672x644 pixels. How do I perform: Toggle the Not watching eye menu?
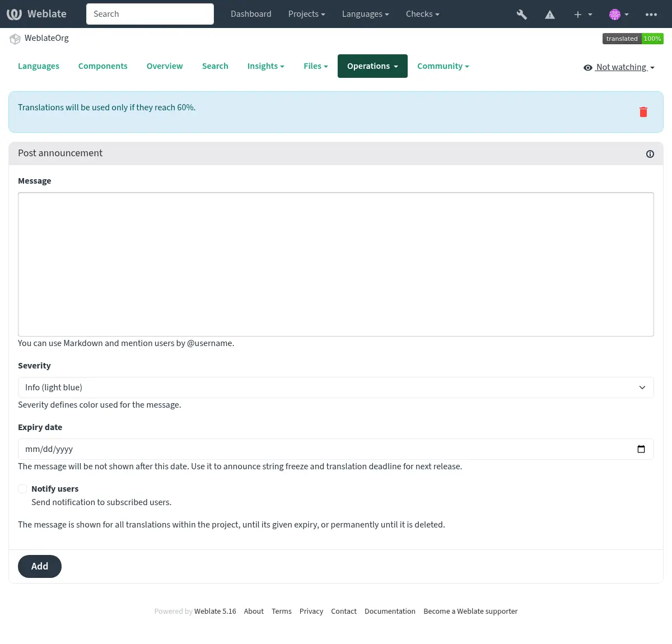(619, 67)
